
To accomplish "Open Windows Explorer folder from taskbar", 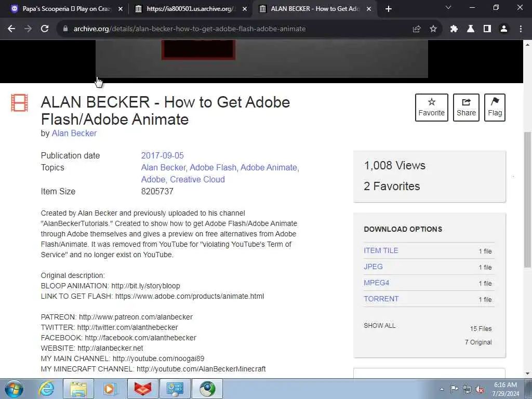I will [x=78, y=389].
